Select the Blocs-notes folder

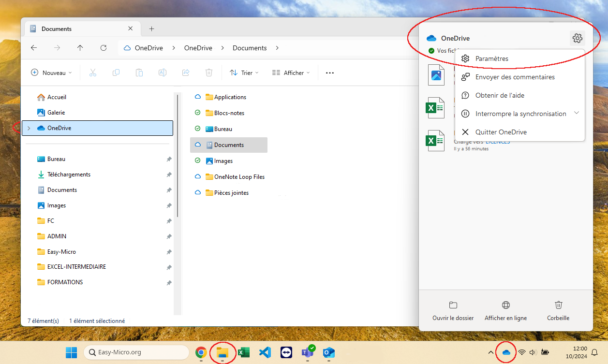tap(224, 113)
